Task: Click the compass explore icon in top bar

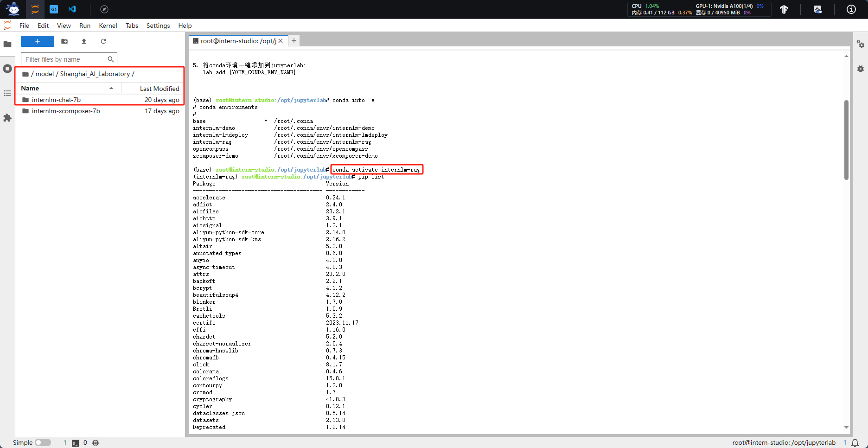Action: [104, 9]
